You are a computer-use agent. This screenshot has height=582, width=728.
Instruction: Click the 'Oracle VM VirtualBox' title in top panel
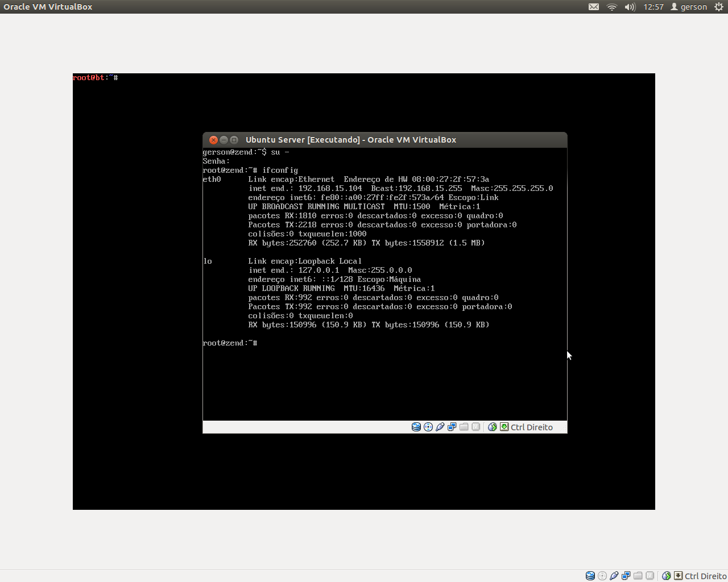tap(48, 7)
